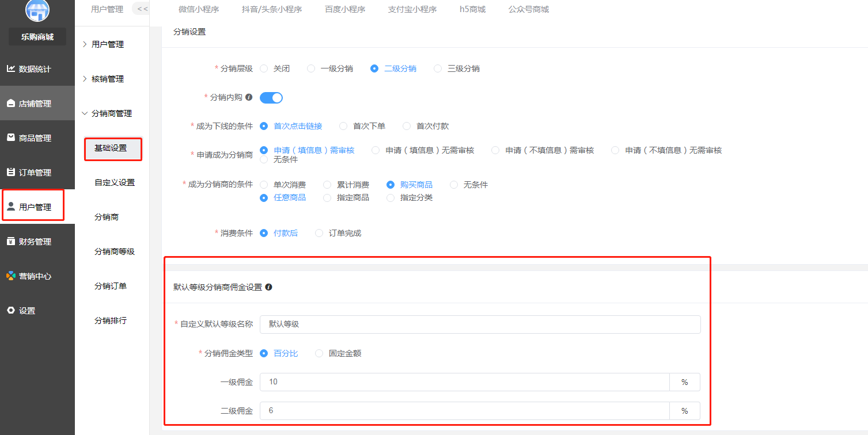Click the shop logo avatar icon
Viewport: 868px width, 435px height.
(37, 10)
